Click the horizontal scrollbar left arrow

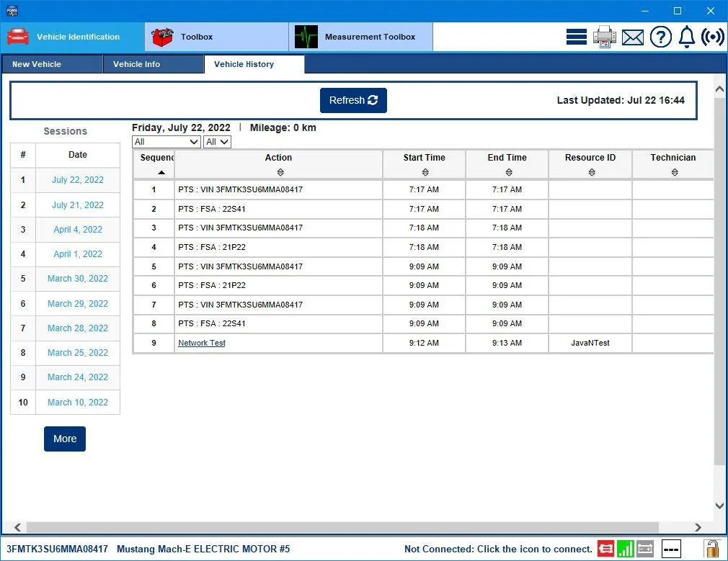coord(17,527)
